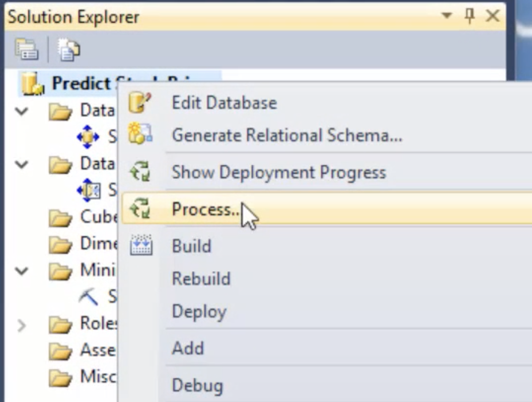
Task: Select the Asse tree row label
Action: pos(98,350)
